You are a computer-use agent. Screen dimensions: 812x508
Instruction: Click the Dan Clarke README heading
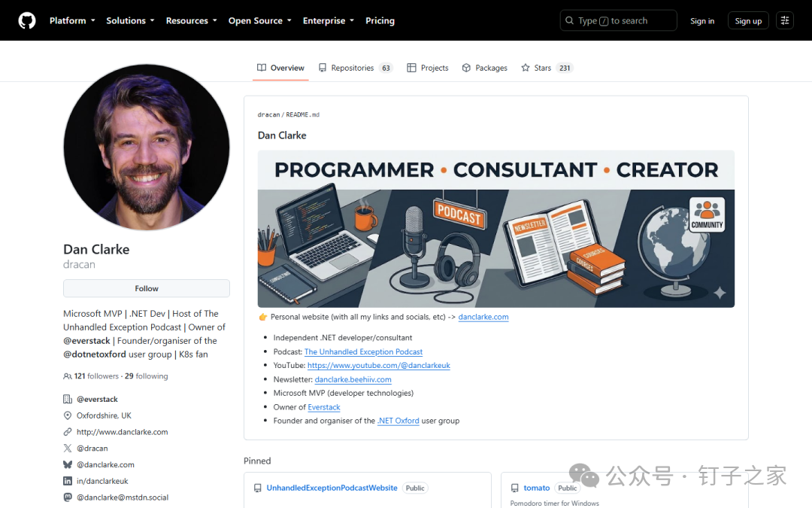coord(282,135)
